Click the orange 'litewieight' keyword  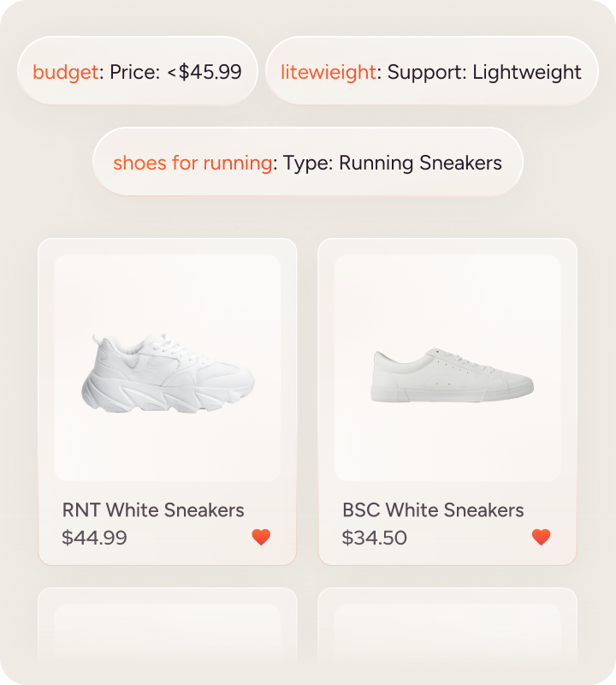coord(329,72)
